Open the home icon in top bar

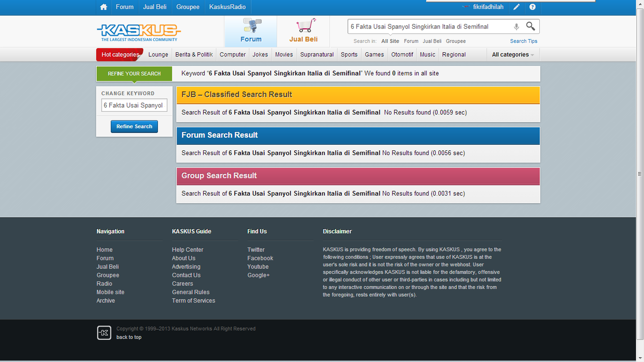(x=104, y=7)
